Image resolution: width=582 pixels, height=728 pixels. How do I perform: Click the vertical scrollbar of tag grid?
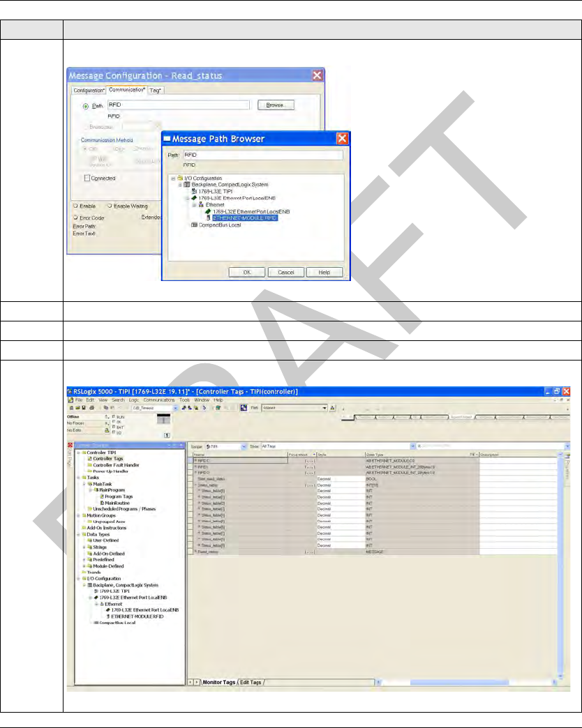click(x=560, y=566)
